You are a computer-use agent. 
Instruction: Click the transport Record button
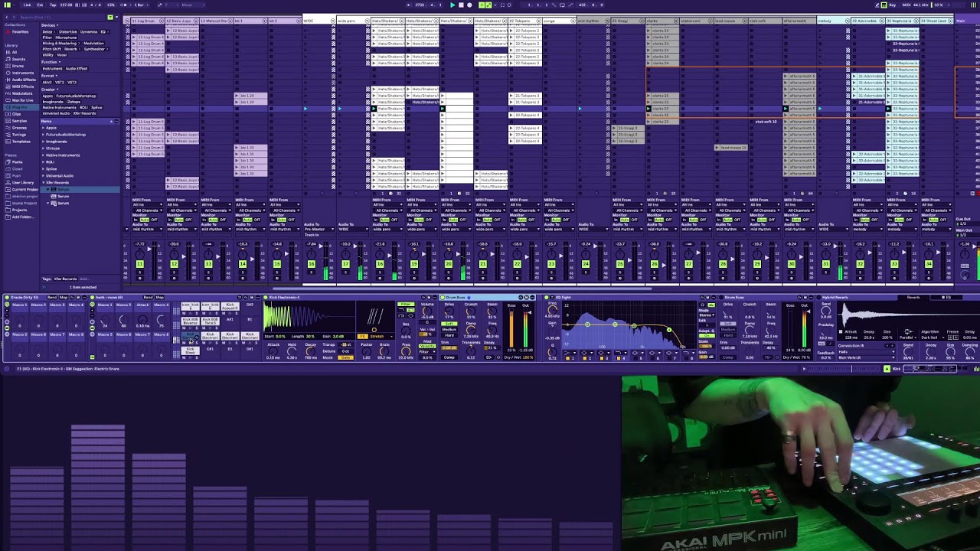click(x=469, y=5)
